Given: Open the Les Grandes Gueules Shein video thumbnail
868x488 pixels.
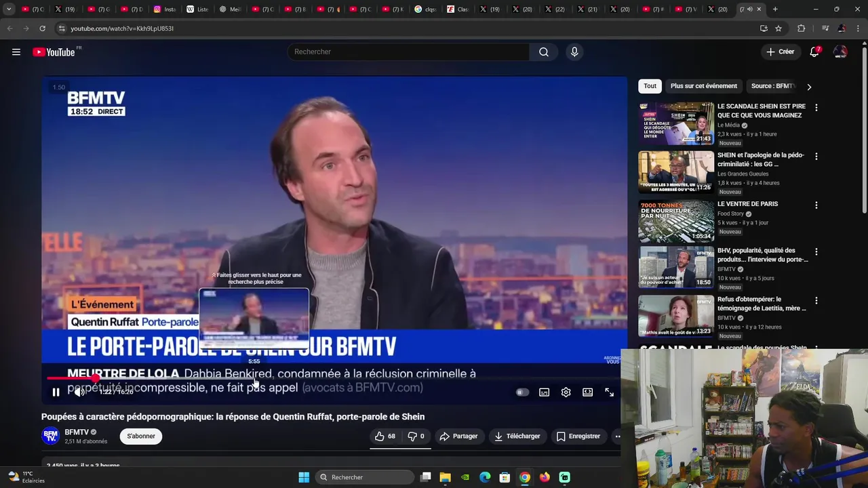Looking at the screenshot, I should (676, 172).
